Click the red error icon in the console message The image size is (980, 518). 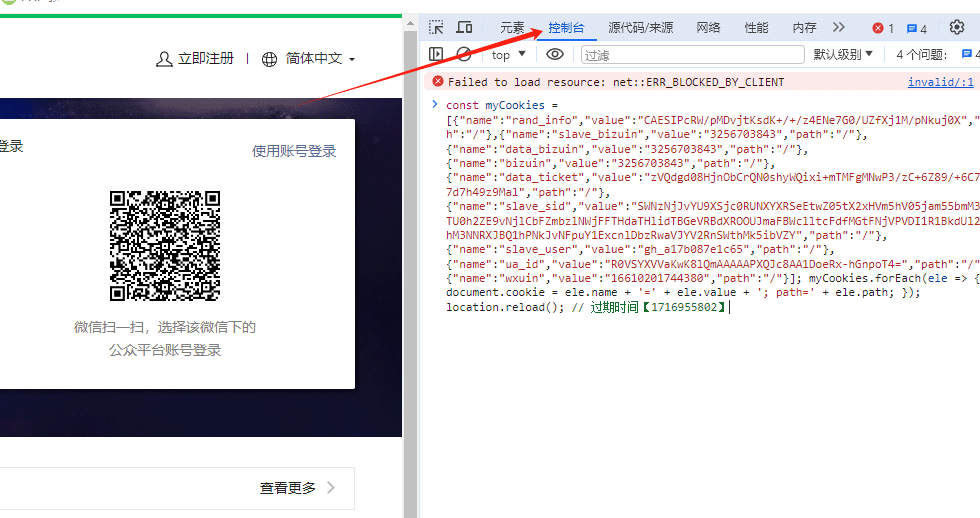[x=438, y=81]
